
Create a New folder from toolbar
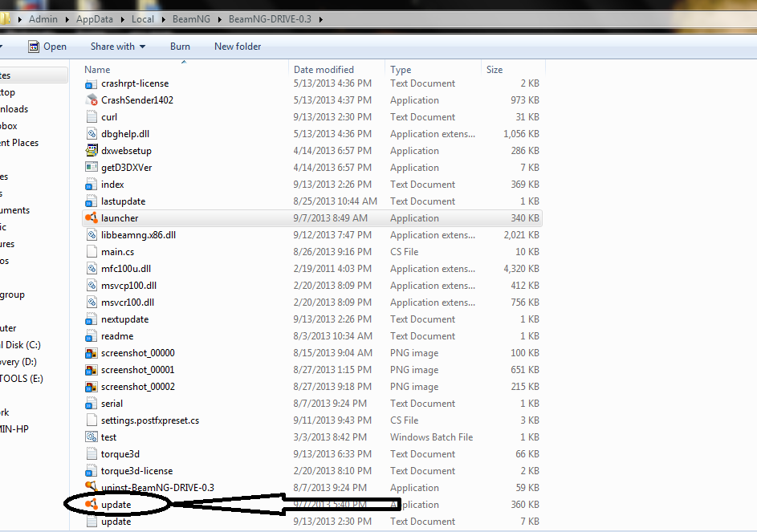pyautogui.click(x=238, y=47)
